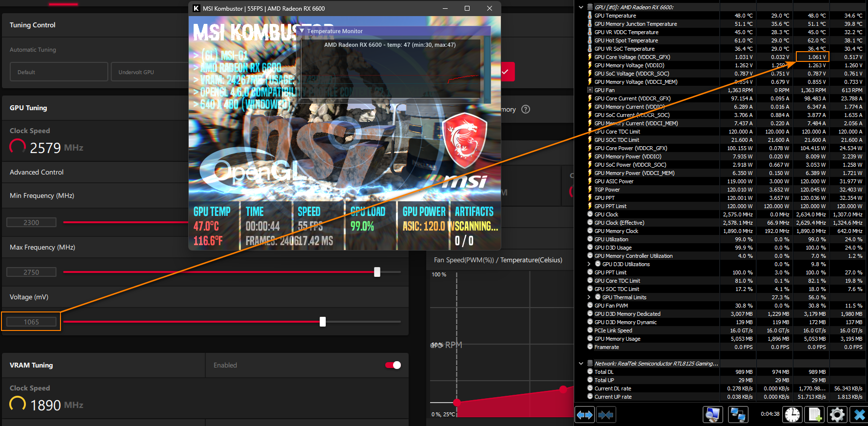The width and height of the screenshot is (868, 426).
Task: Click the expand-columns double arrow icon in HWiNFO
Action: pyautogui.click(x=585, y=415)
